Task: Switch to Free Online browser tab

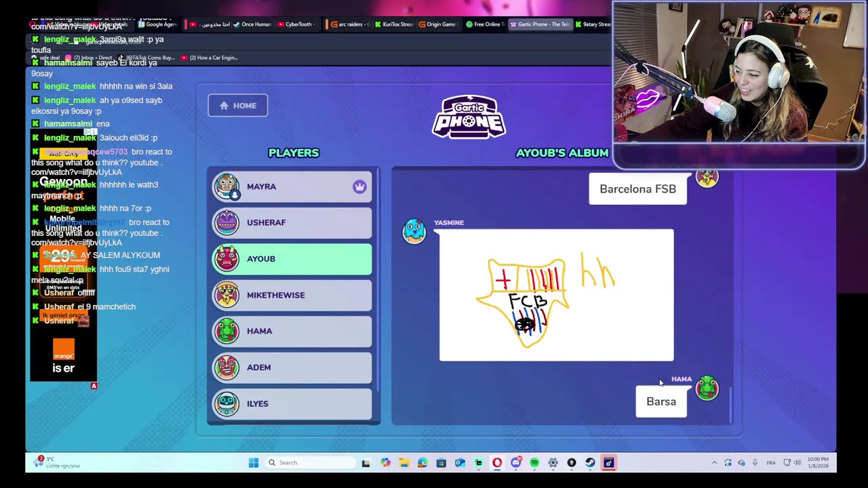Action: pyautogui.click(x=486, y=24)
